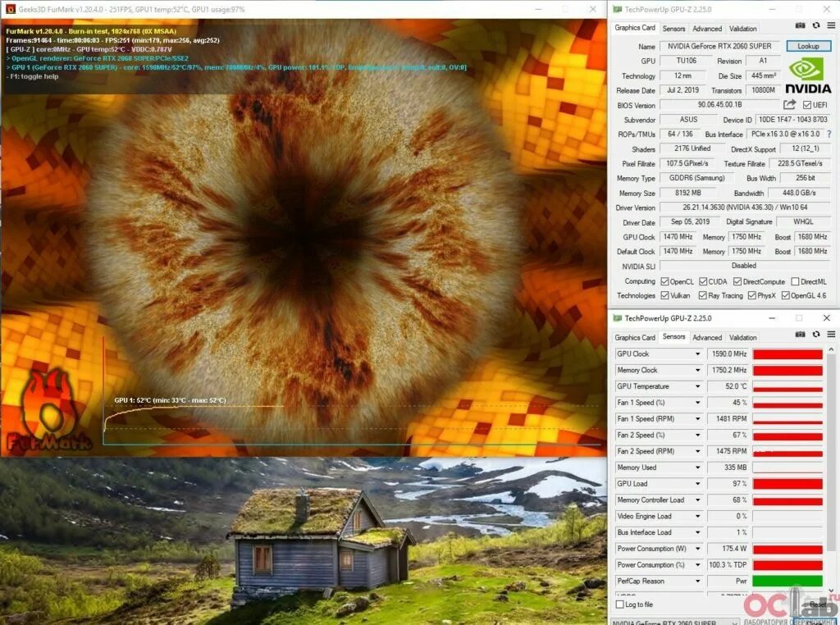Open the Fan 1 Speed (%) sensor dropdown

[x=697, y=403]
